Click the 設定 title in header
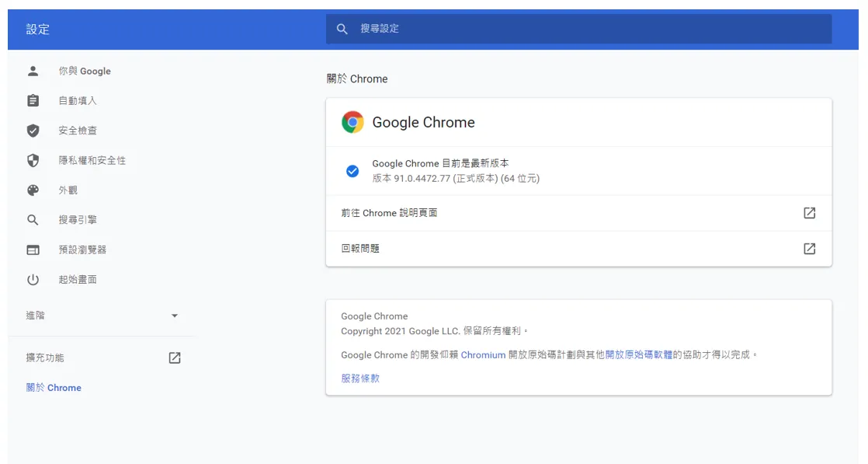868x464 pixels. click(x=37, y=30)
